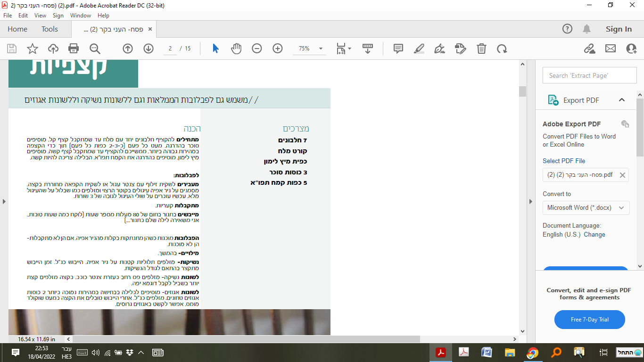Go to the previous page arrow
Image resolution: width=644 pixels, height=362 pixels.
click(128, 49)
